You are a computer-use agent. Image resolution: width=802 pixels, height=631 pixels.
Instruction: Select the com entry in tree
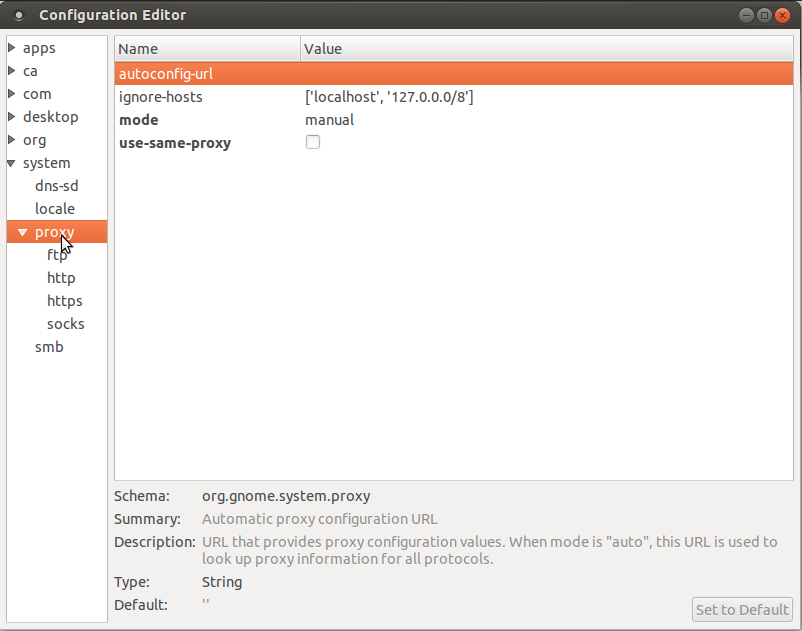(x=37, y=94)
